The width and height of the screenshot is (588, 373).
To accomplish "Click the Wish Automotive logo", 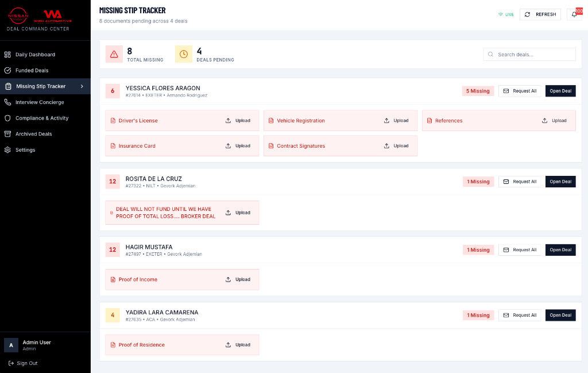I will click(52, 17).
